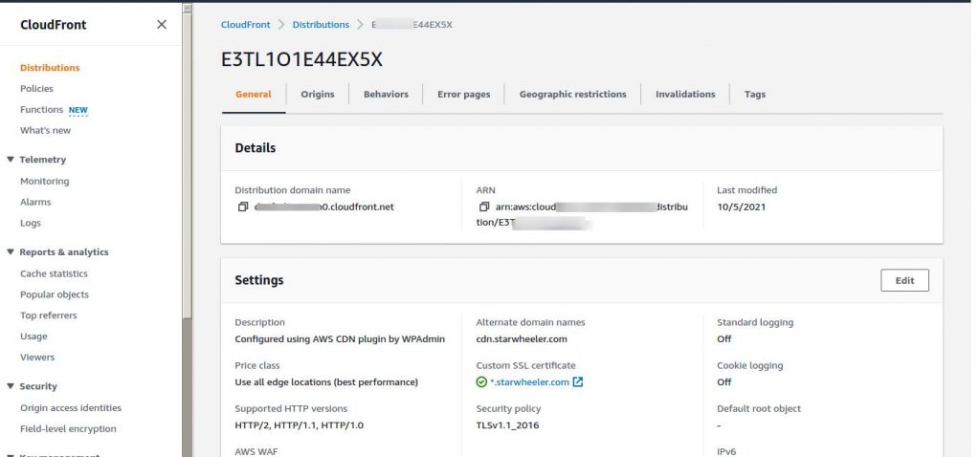This screenshot has width=980, height=457.
Task: Open Cache statistics report
Action: coord(54,273)
